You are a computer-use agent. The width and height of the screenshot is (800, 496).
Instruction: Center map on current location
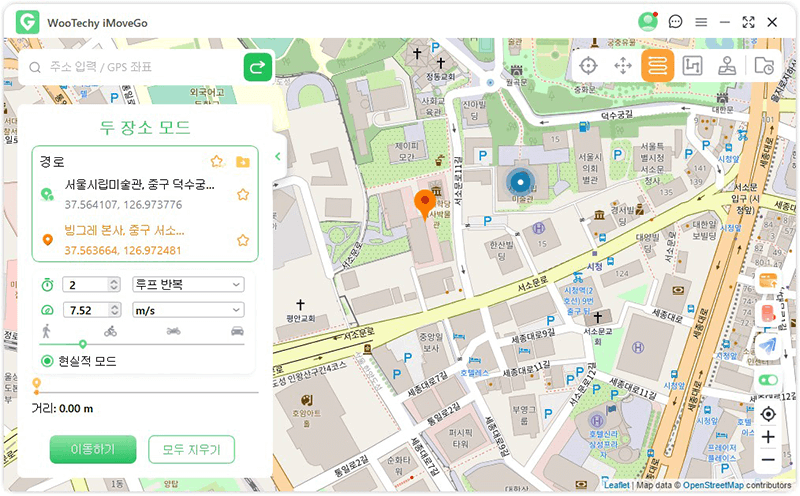(768, 414)
